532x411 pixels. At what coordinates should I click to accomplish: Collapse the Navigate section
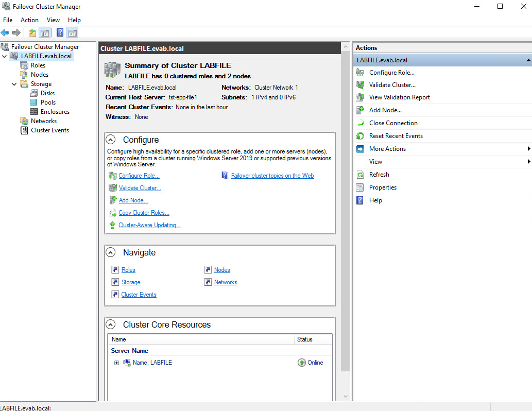pos(110,252)
